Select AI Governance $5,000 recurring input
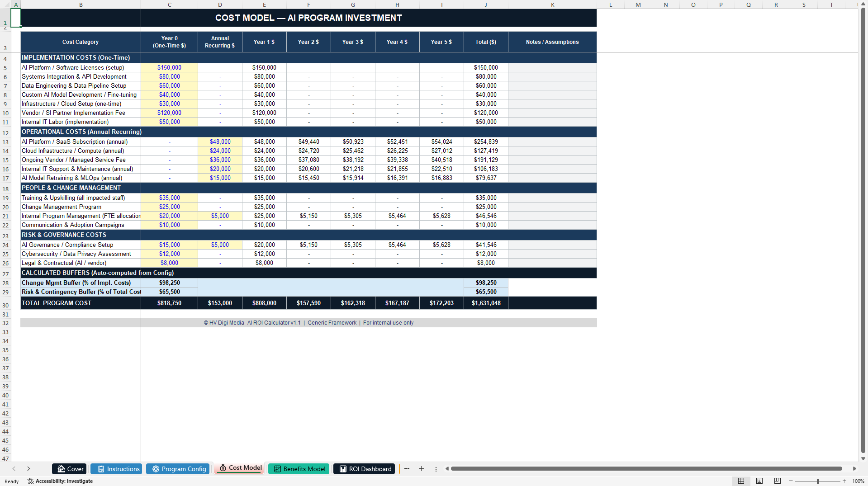Viewport: 868px width, 486px height. pyautogui.click(x=220, y=245)
